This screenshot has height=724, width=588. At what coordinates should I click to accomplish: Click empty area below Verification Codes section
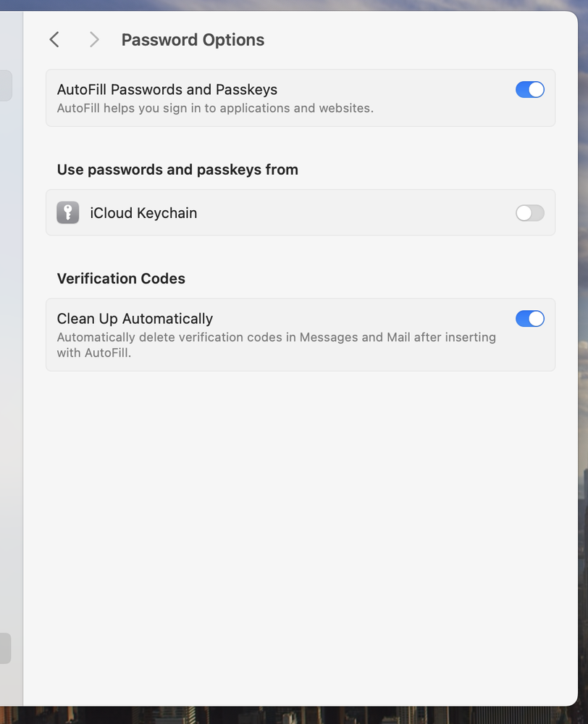point(301,522)
